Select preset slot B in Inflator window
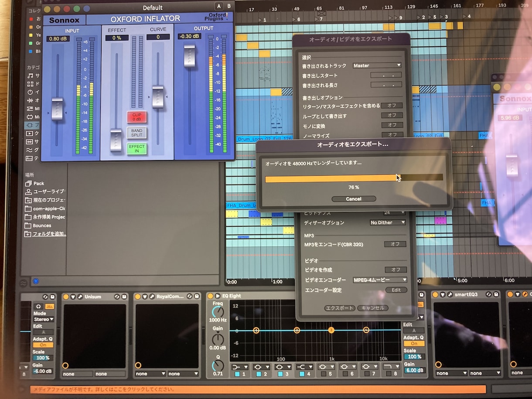Screen dimensions: 532x399 tap(229, 6)
